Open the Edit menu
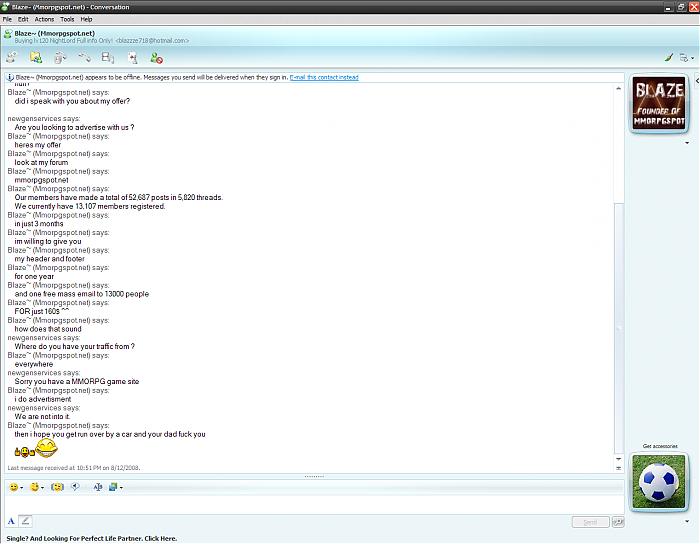The image size is (700, 544). click(x=23, y=19)
